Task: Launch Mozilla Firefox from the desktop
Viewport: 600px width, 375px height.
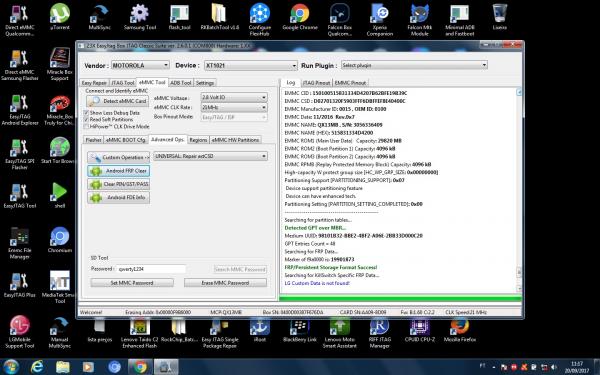Action: (460, 331)
